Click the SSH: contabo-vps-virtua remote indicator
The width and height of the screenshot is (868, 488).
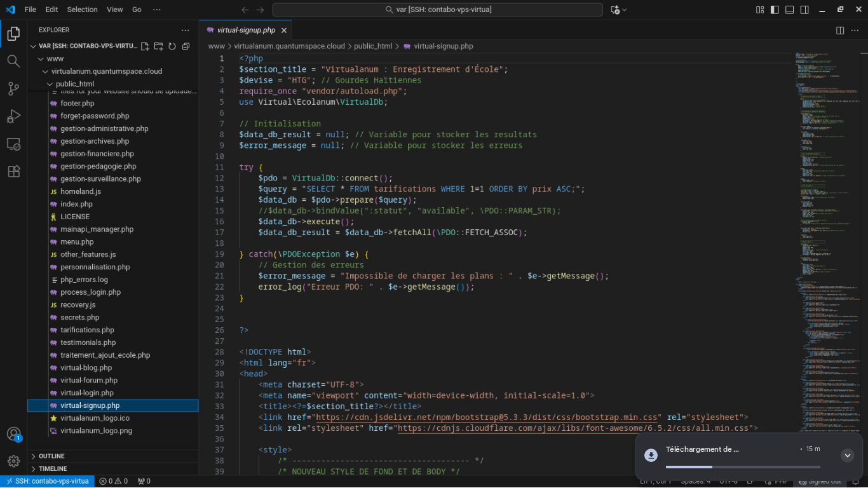(x=48, y=481)
